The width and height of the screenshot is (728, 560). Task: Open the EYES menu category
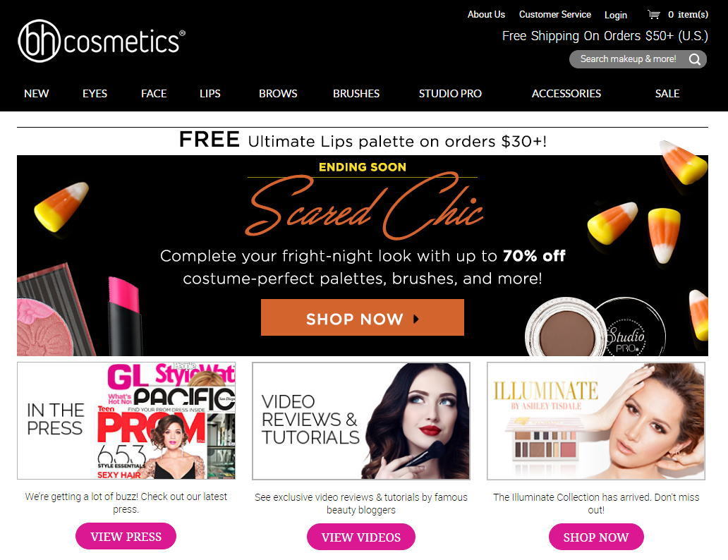click(95, 93)
